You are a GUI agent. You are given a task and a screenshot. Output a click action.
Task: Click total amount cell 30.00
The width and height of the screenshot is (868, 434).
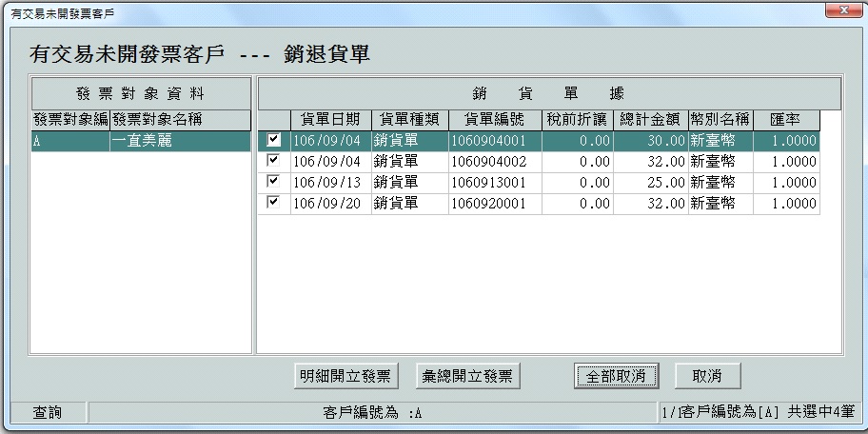(650, 141)
